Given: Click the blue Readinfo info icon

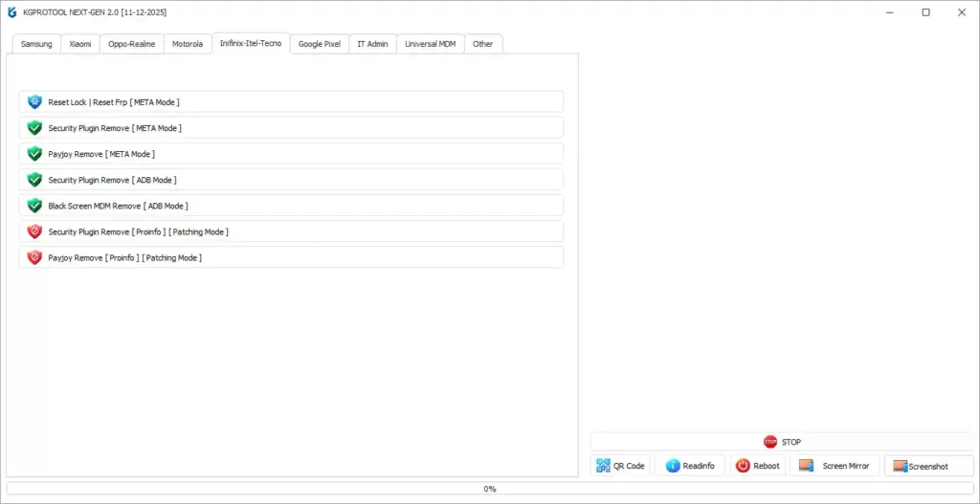Looking at the screenshot, I should click(673, 466).
